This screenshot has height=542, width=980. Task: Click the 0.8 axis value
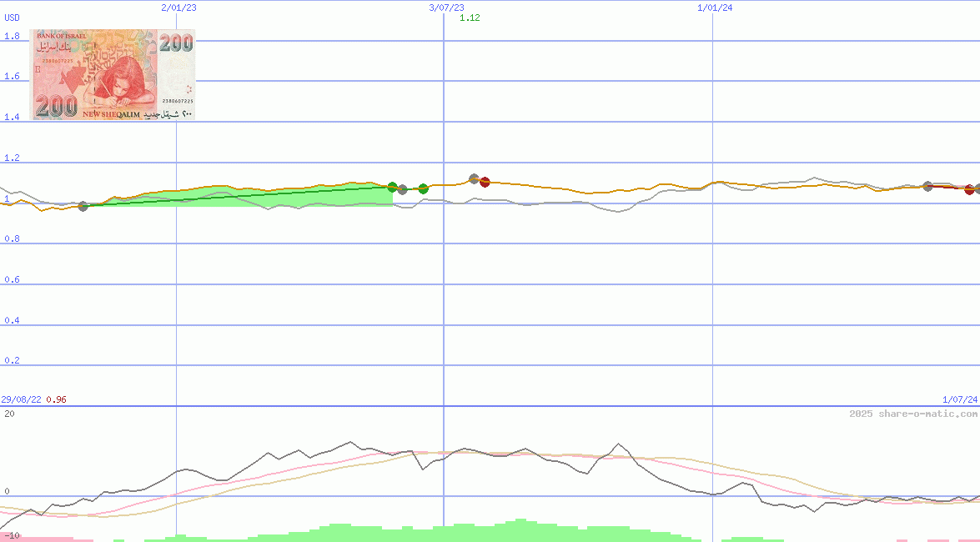(x=12, y=238)
